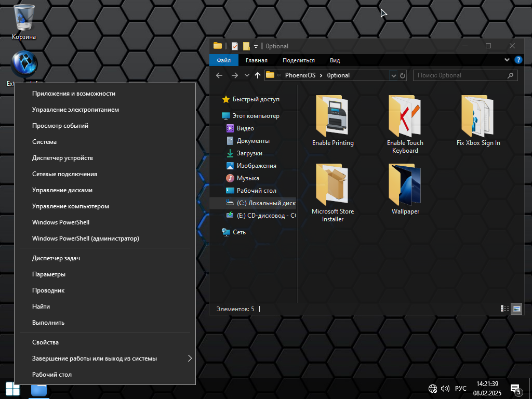Choose Найти in the context menu
This screenshot has width=532, height=399.
click(105, 307)
